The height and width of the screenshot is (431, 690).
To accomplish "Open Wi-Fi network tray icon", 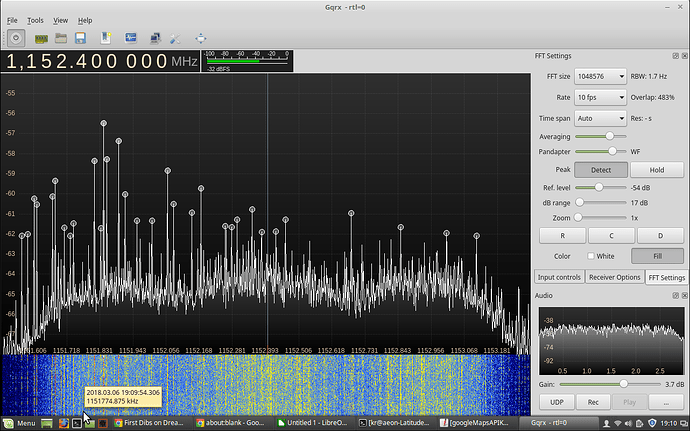I will [x=618, y=424].
